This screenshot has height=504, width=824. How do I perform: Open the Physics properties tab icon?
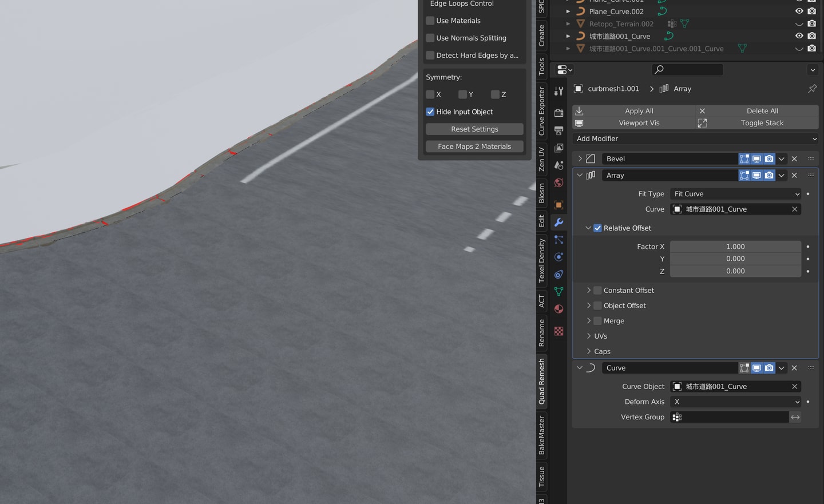(x=558, y=257)
